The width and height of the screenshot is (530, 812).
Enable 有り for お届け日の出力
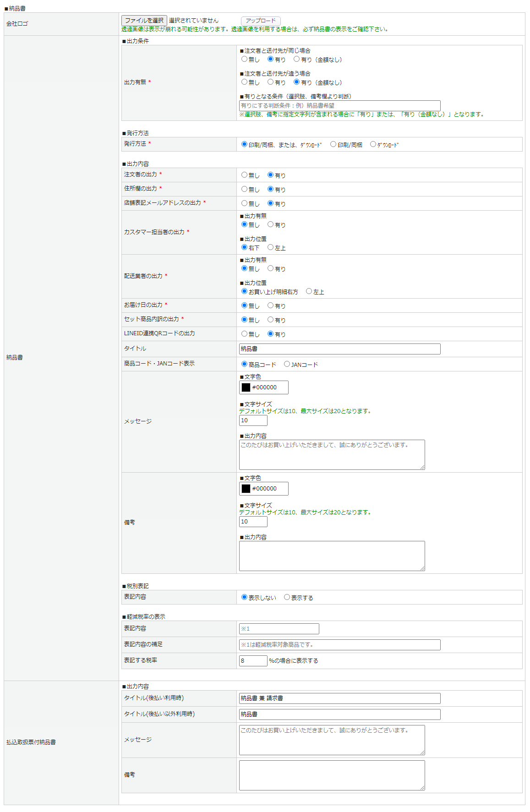(271, 305)
